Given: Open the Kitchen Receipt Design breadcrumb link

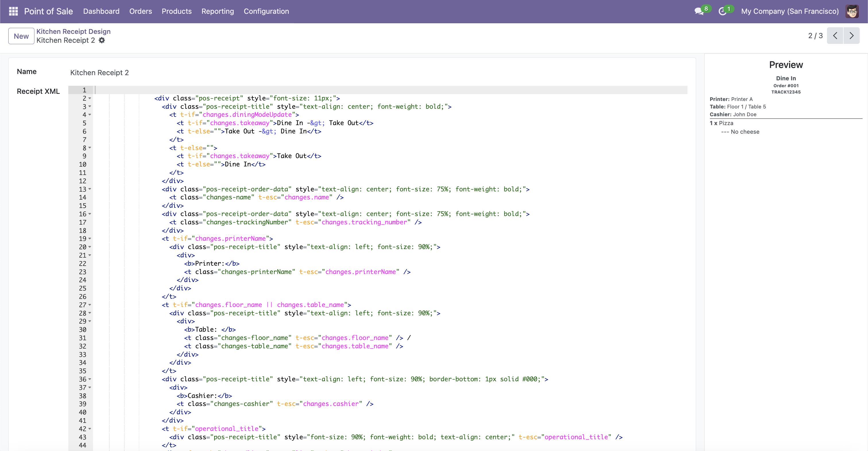Looking at the screenshot, I should tap(73, 31).
